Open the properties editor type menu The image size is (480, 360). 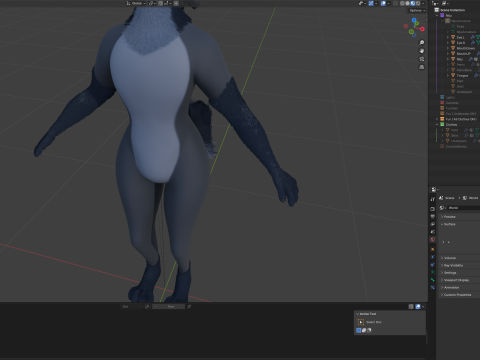point(434,190)
